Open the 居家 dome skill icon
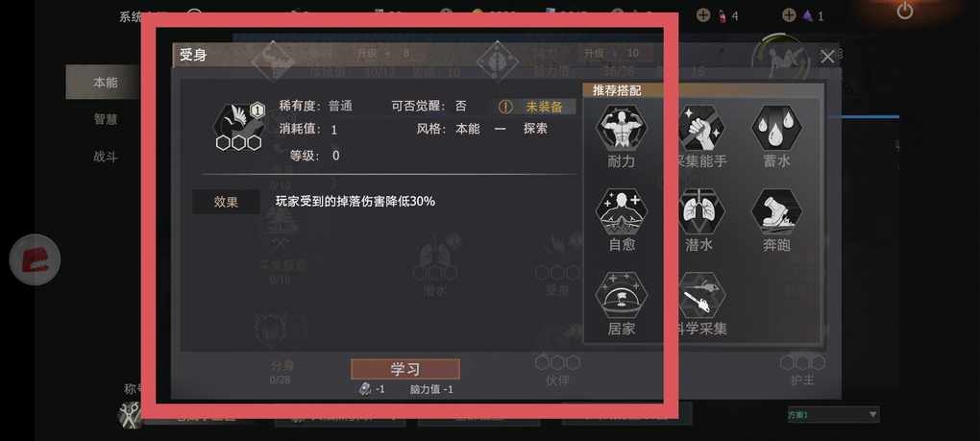Image resolution: width=980 pixels, height=441 pixels. coord(622,296)
